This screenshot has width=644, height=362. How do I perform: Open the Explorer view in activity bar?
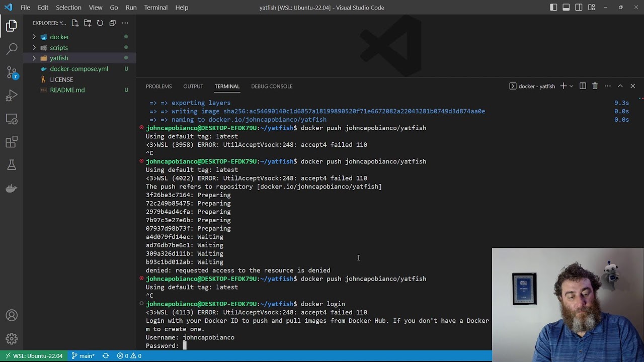coord(12,26)
